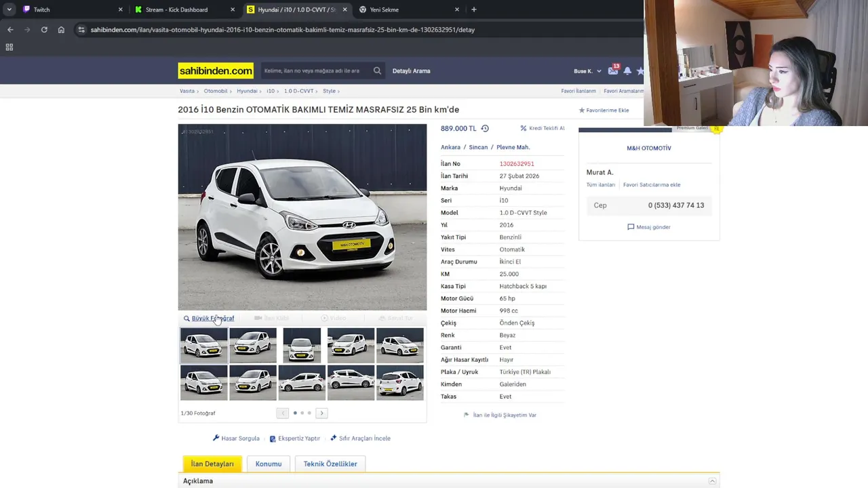Open new browser tab plus button

[x=474, y=9]
